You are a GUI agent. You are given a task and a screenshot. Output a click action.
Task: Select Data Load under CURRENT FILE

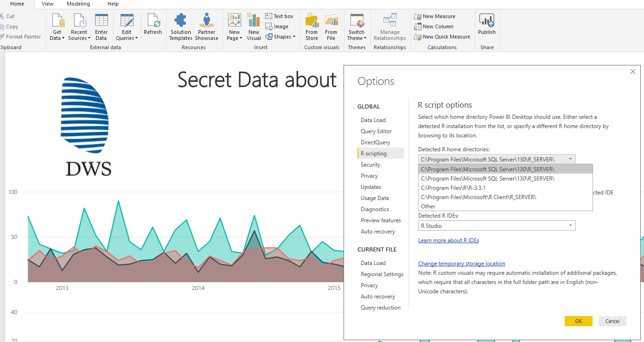click(373, 263)
